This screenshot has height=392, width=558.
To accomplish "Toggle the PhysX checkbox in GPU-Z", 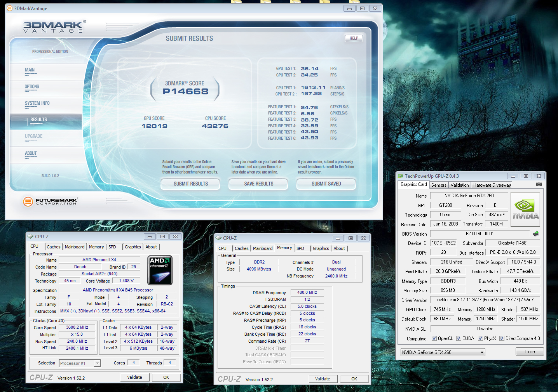I will pyautogui.click(x=480, y=338).
